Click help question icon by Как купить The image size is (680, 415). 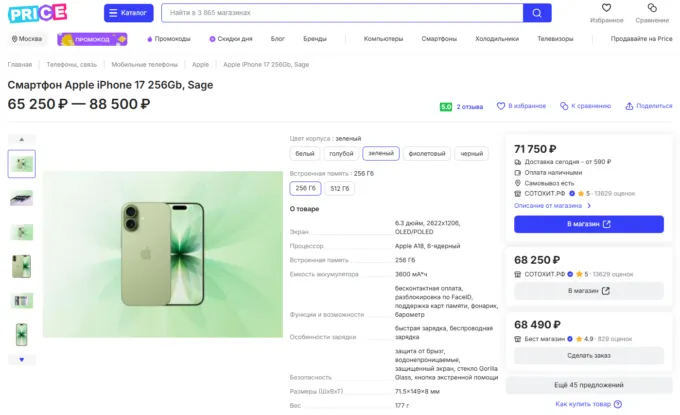click(618, 404)
